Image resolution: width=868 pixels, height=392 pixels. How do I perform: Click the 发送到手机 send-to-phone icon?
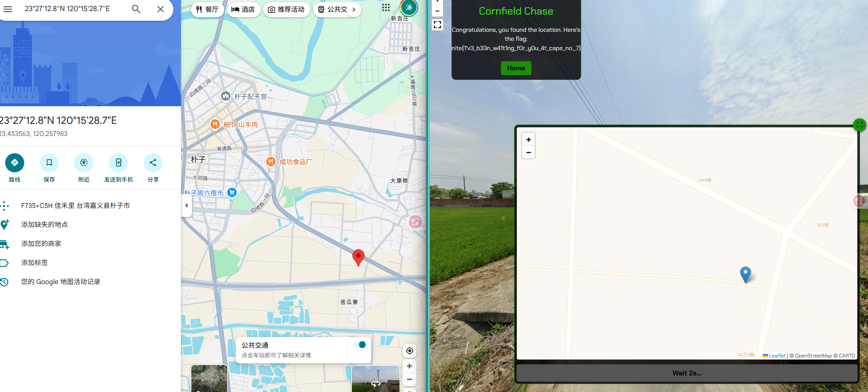[x=118, y=163]
